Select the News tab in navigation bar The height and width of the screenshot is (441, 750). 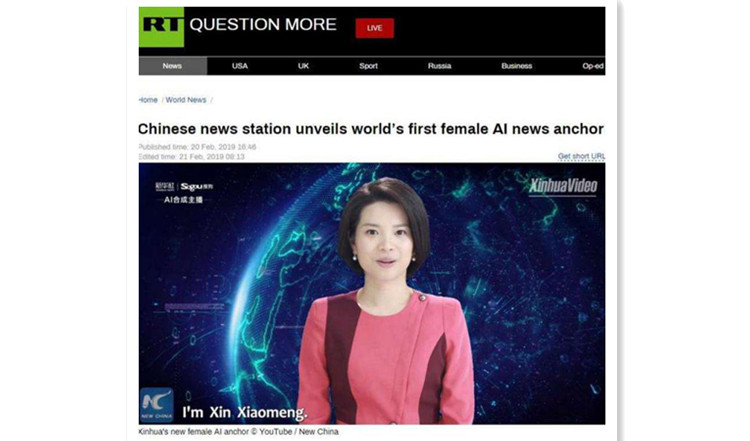pyautogui.click(x=172, y=66)
